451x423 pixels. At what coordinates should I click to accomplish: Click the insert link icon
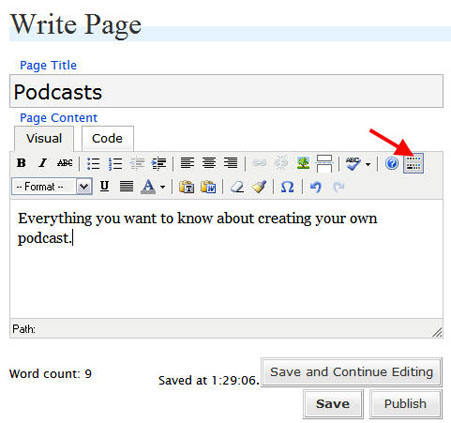click(259, 163)
